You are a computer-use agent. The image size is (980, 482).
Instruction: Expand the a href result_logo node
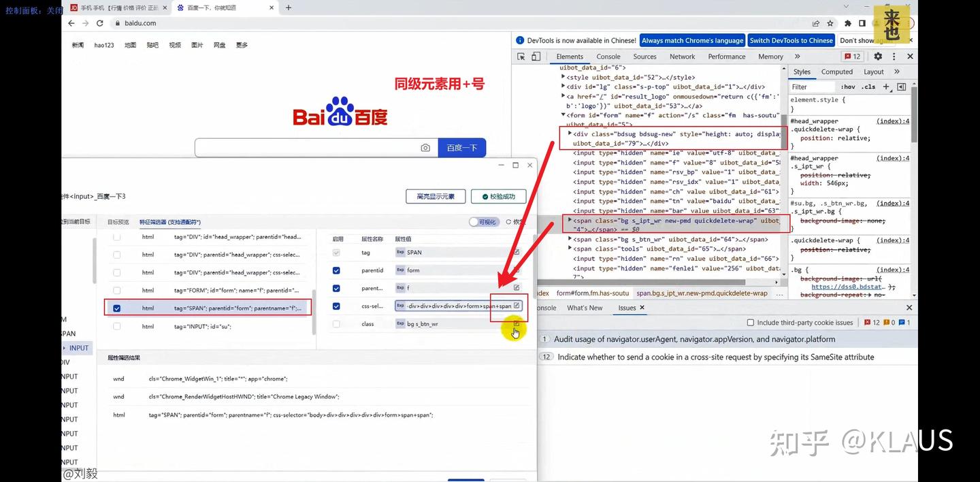(x=563, y=96)
